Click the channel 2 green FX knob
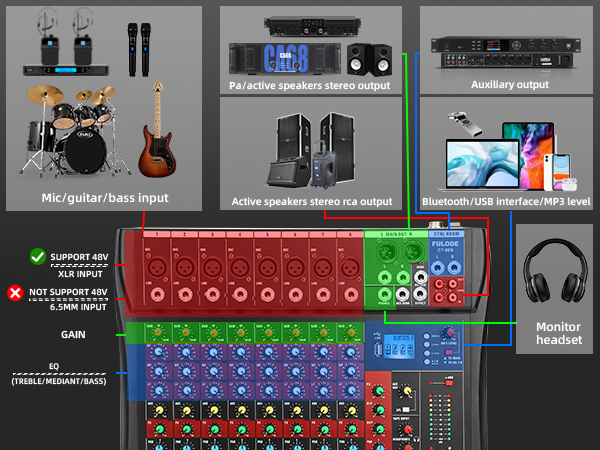Viewport: 600px width, 450px height. point(187,429)
